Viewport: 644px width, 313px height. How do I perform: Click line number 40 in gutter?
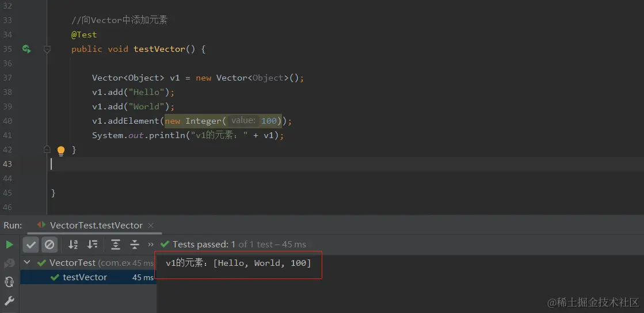coord(7,121)
